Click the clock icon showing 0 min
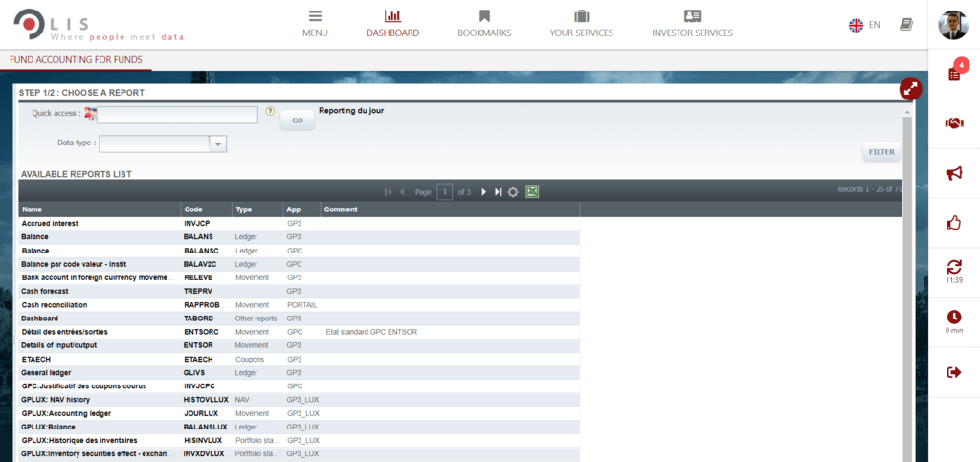 point(954,318)
